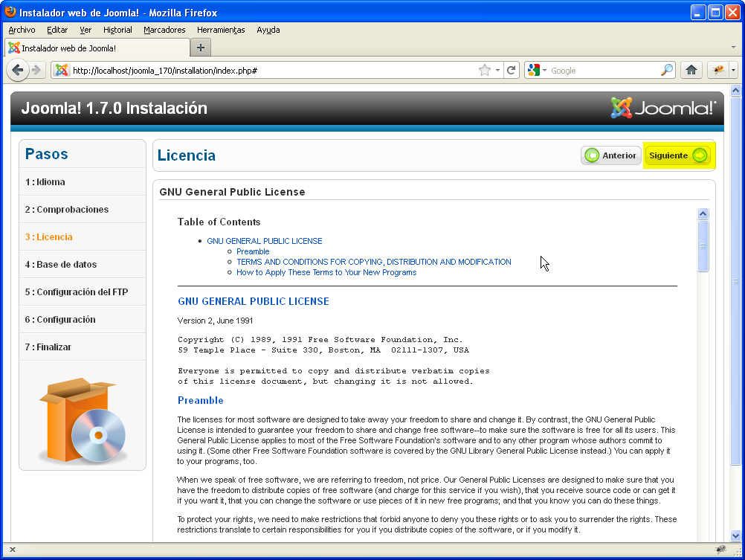Click the Anterior button
Viewport: 745px width, 560px height.
[611, 155]
